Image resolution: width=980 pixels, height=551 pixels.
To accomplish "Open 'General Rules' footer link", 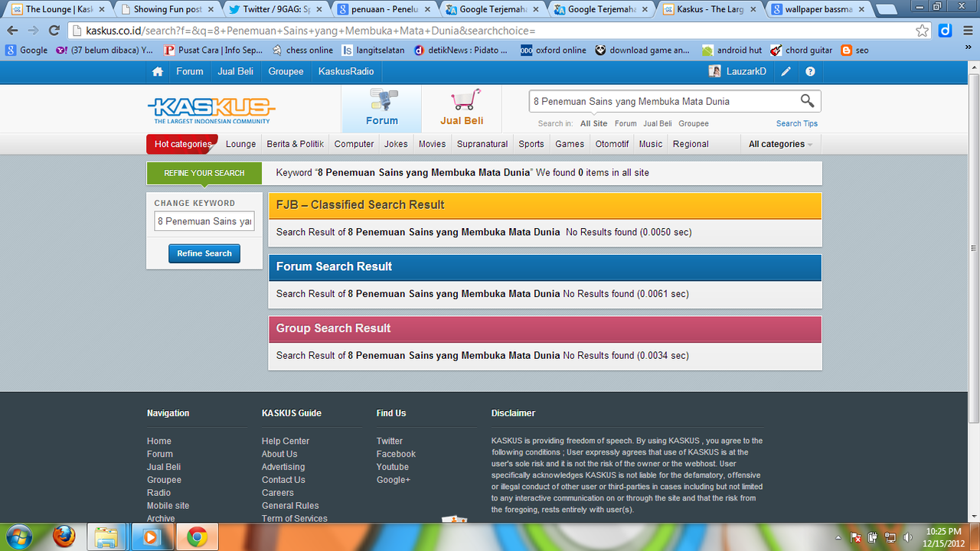I will coord(290,506).
